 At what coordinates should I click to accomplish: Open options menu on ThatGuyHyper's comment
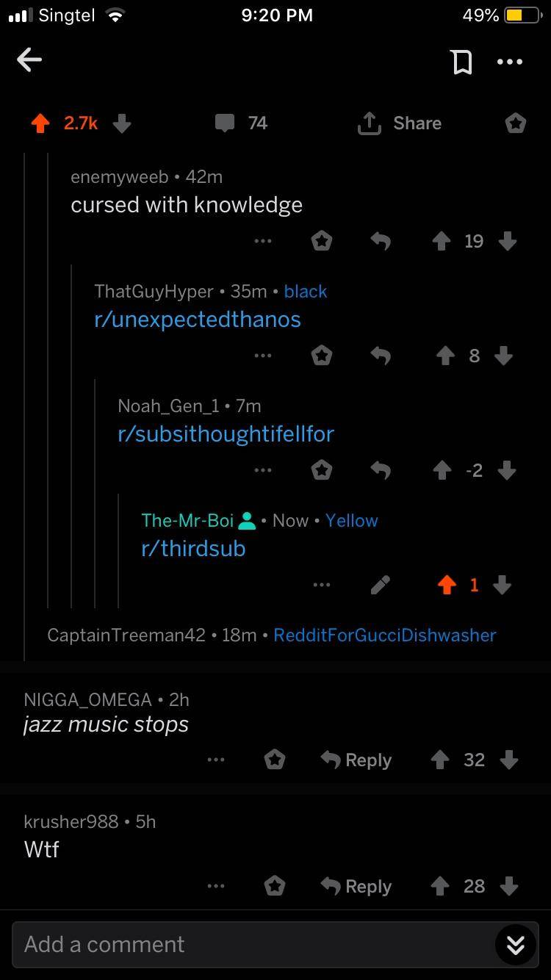[x=263, y=356]
